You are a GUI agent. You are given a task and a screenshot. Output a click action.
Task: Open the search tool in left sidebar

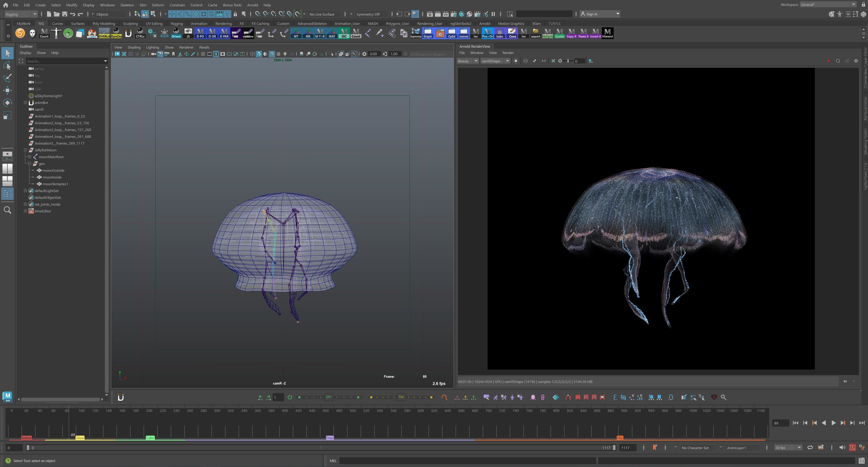pyautogui.click(x=7, y=210)
